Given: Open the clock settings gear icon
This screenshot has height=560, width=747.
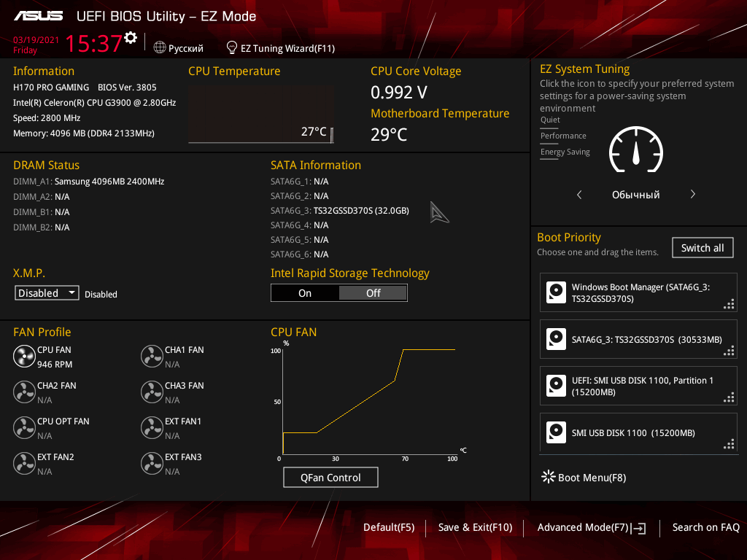Looking at the screenshot, I should [131, 38].
